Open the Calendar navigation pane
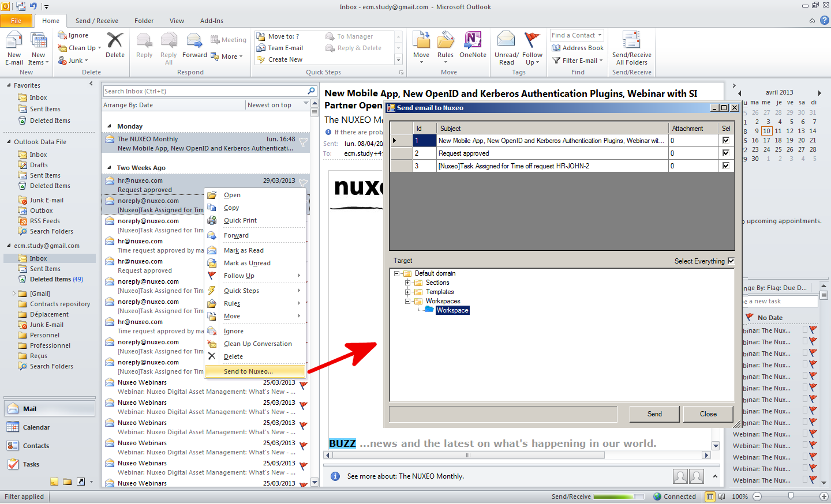 [x=36, y=427]
